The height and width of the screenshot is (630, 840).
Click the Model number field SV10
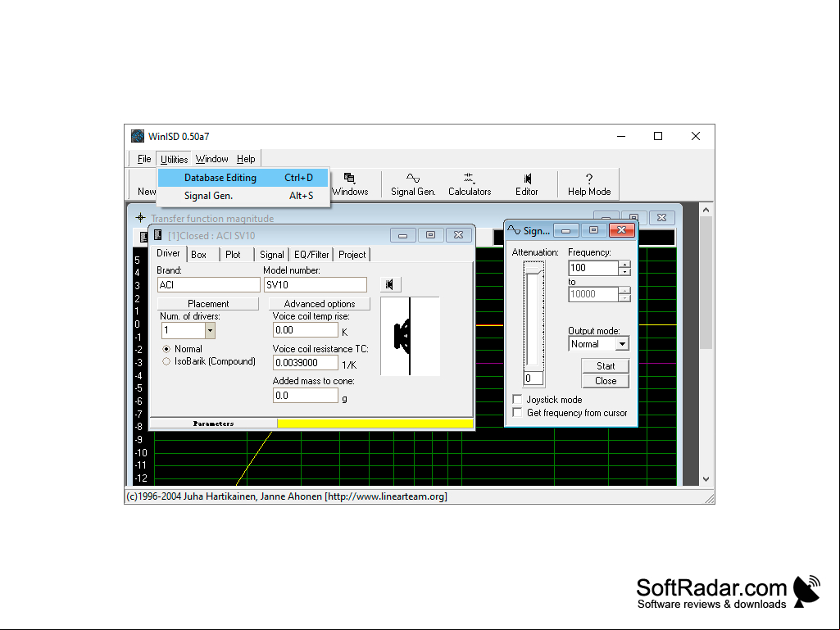pos(316,285)
